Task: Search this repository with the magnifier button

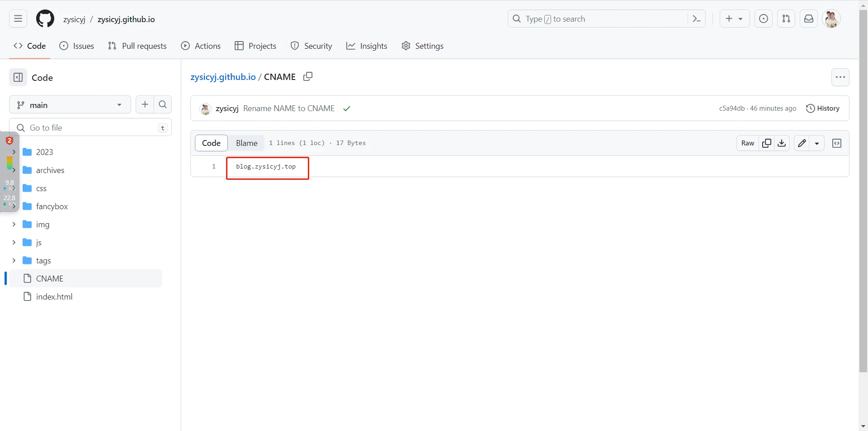Action: 163,105
